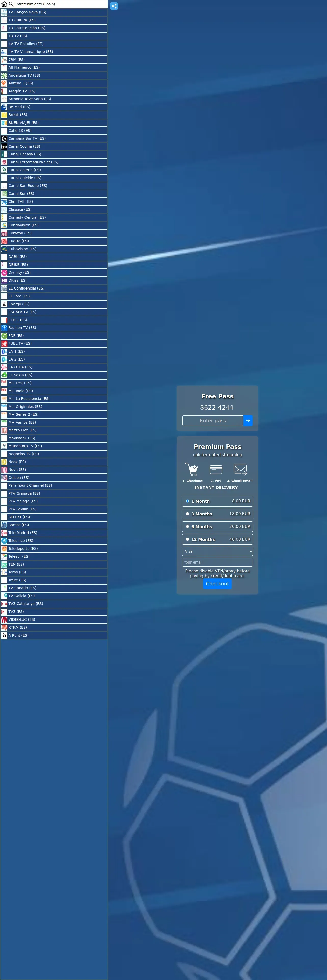Open TV Canaria (ES) channel
327x980 pixels.
click(x=54, y=588)
